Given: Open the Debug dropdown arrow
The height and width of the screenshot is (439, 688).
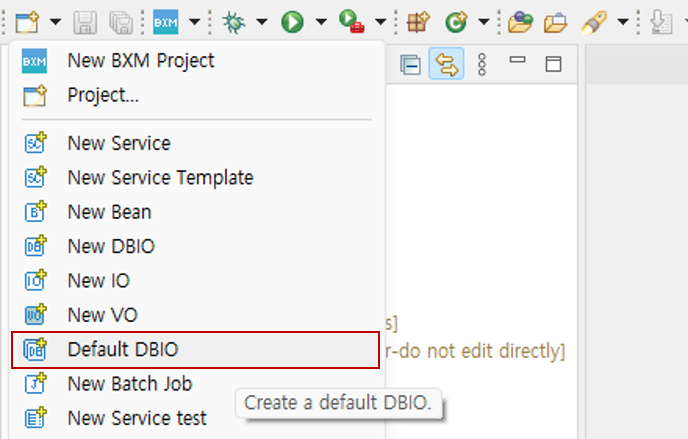Looking at the screenshot, I should [x=262, y=21].
